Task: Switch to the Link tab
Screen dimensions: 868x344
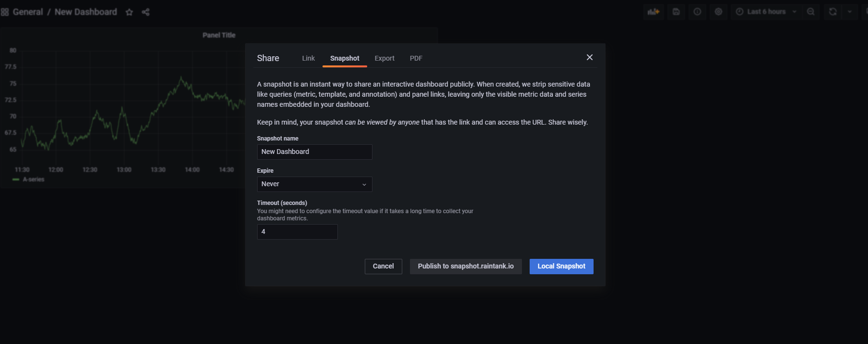Action: tap(309, 58)
